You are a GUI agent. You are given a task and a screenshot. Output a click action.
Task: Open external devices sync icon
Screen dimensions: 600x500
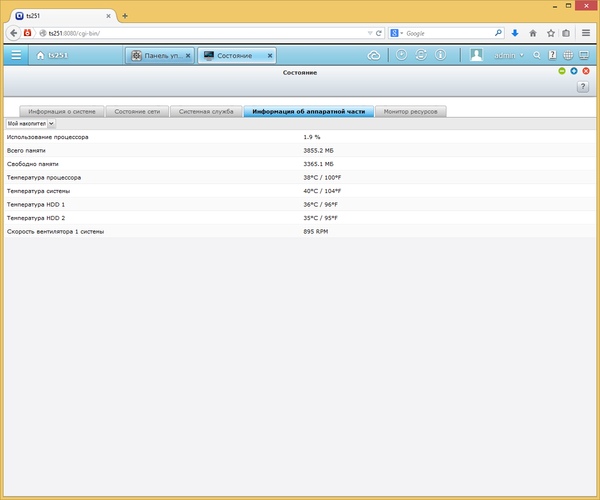click(421, 55)
